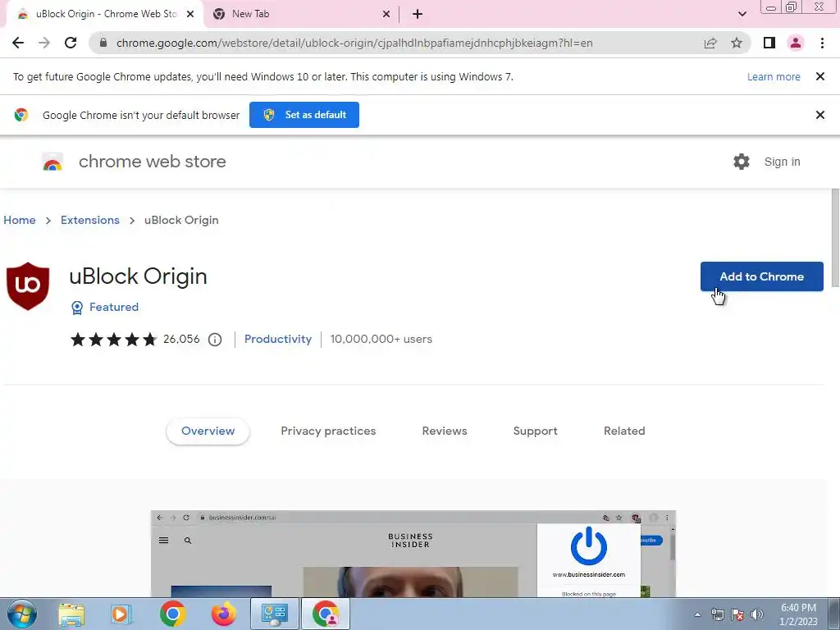Switch to the New Tab tab

[x=302, y=15]
